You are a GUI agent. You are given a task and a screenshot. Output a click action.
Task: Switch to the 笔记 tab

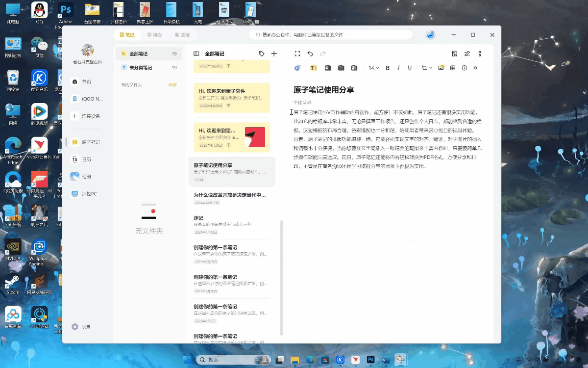[x=127, y=35]
